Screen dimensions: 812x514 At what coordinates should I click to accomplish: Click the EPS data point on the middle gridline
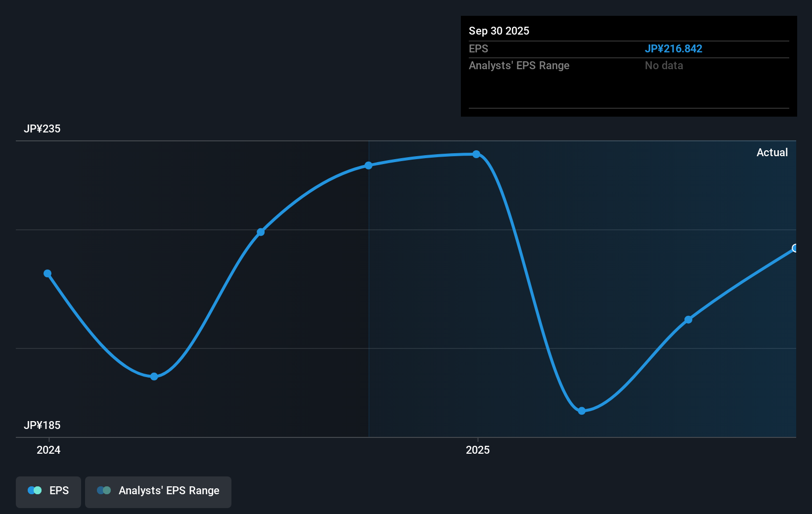(261, 232)
